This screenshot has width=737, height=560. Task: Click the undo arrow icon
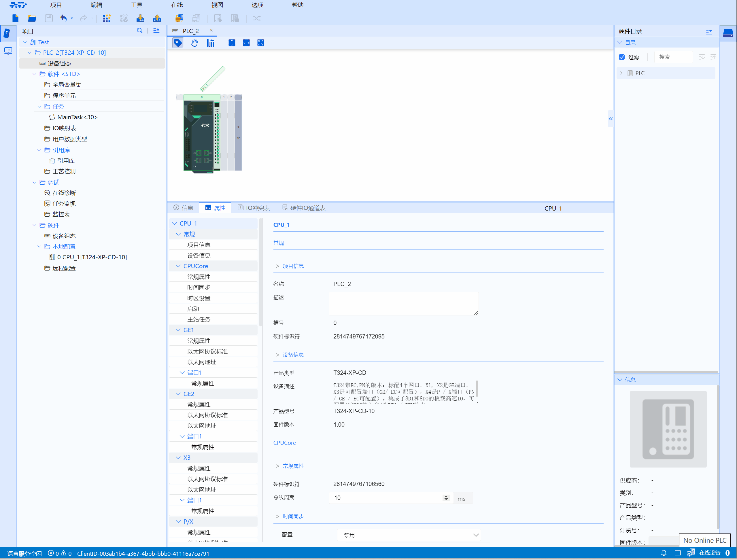pyautogui.click(x=63, y=18)
